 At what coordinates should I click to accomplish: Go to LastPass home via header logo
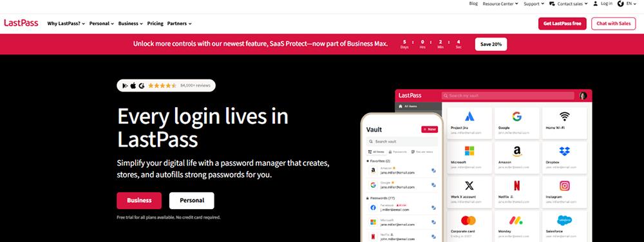tap(21, 23)
